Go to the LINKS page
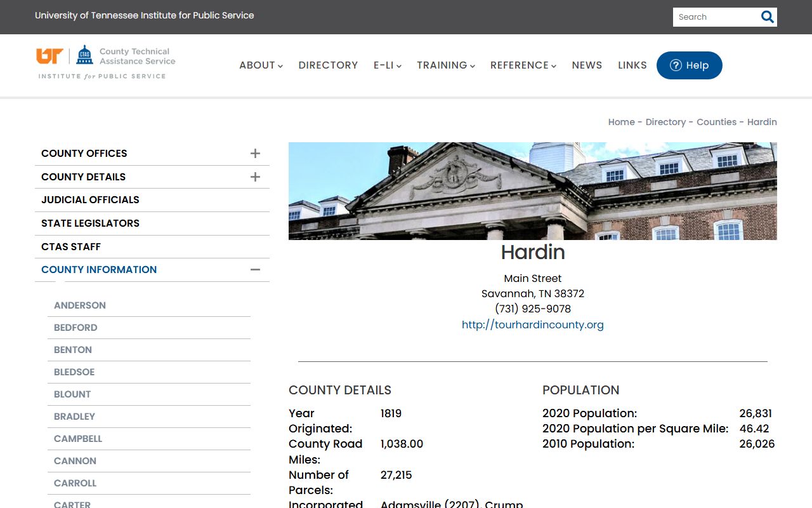 [x=632, y=65]
